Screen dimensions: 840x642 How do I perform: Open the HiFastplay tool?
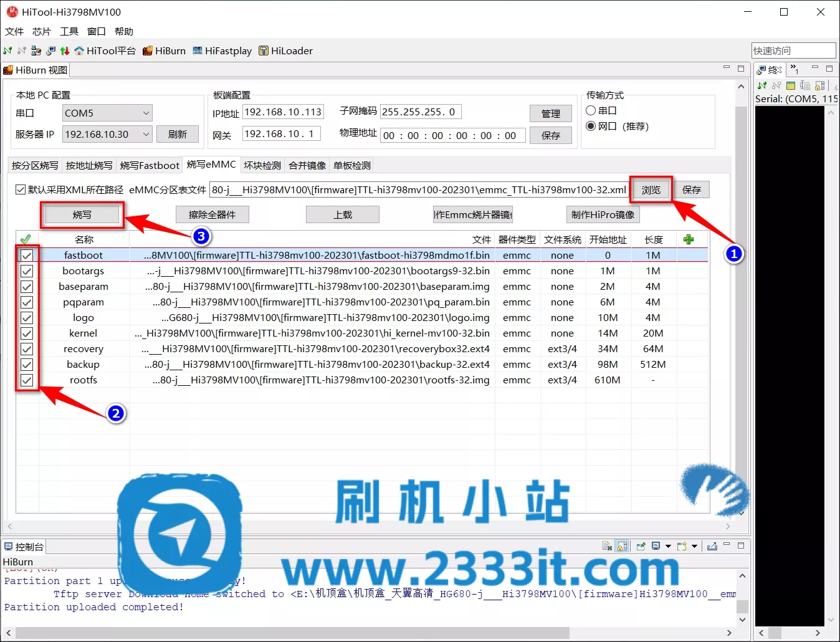(x=222, y=51)
